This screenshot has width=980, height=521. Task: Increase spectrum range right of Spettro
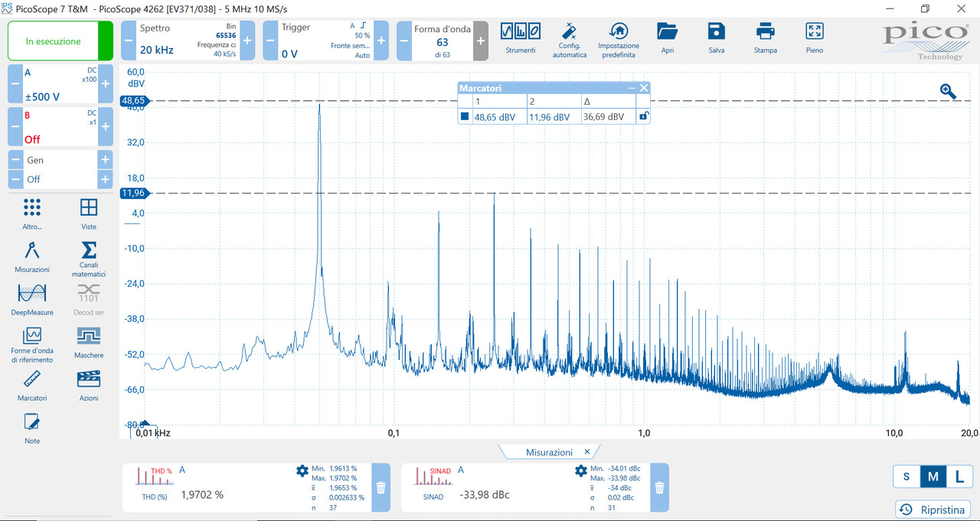(x=247, y=41)
